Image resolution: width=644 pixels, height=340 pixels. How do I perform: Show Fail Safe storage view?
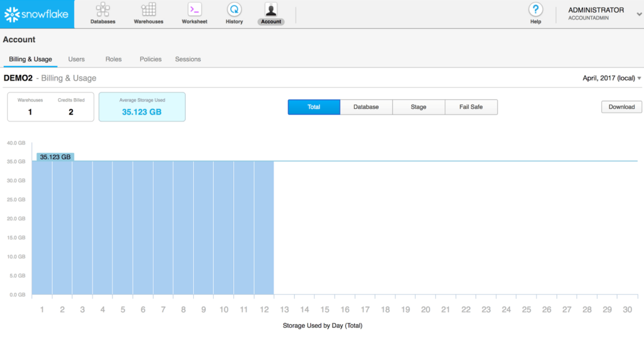[x=471, y=107]
